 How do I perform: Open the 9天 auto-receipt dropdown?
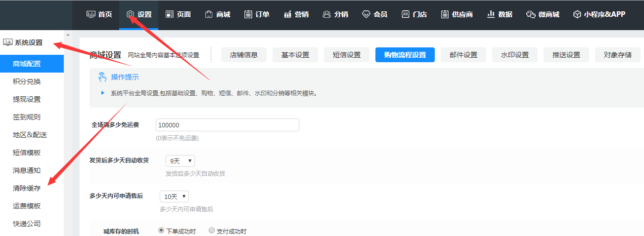click(180, 161)
